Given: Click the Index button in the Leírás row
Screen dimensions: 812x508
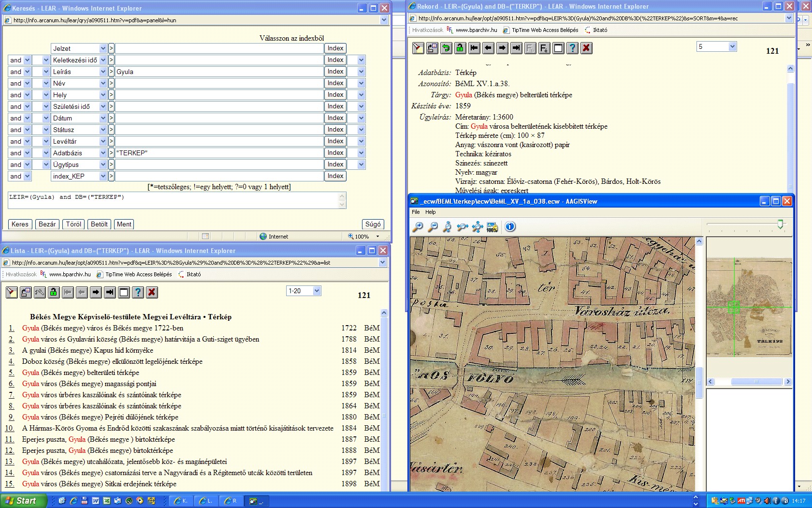Looking at the screenshot, I should 335,72.
